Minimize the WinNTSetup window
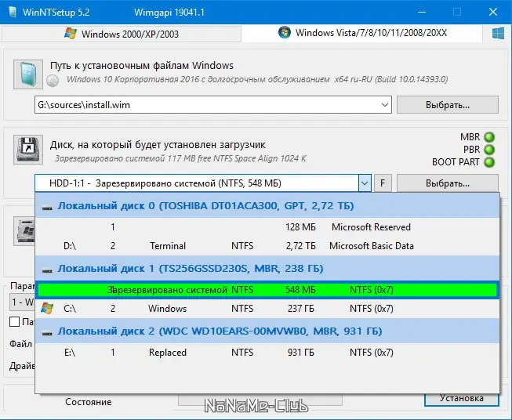512x420 pixels. 422,12
